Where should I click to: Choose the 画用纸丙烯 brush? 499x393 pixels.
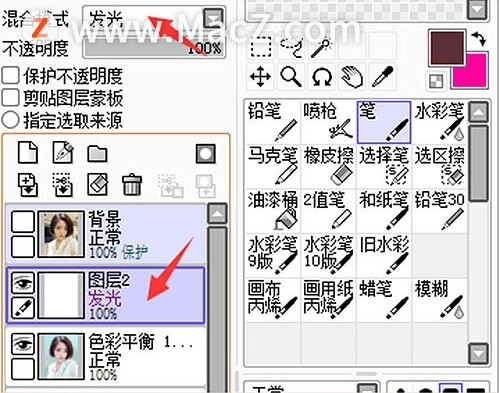point(328,300)
